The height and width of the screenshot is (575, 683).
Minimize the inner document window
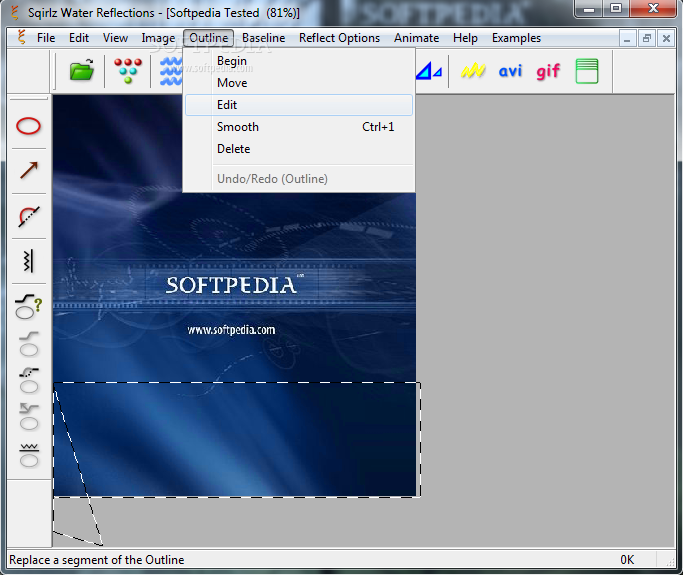[x=627, y=38]
